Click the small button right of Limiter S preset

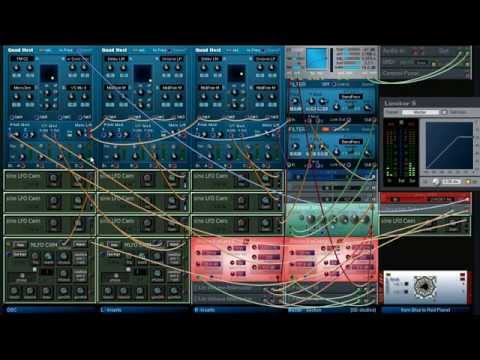click(444, 112)
